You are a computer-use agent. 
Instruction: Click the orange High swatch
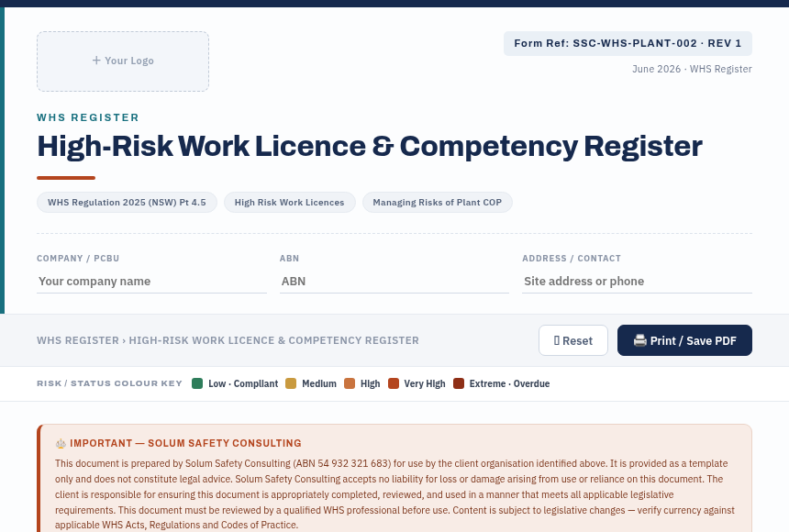point(350,383)
